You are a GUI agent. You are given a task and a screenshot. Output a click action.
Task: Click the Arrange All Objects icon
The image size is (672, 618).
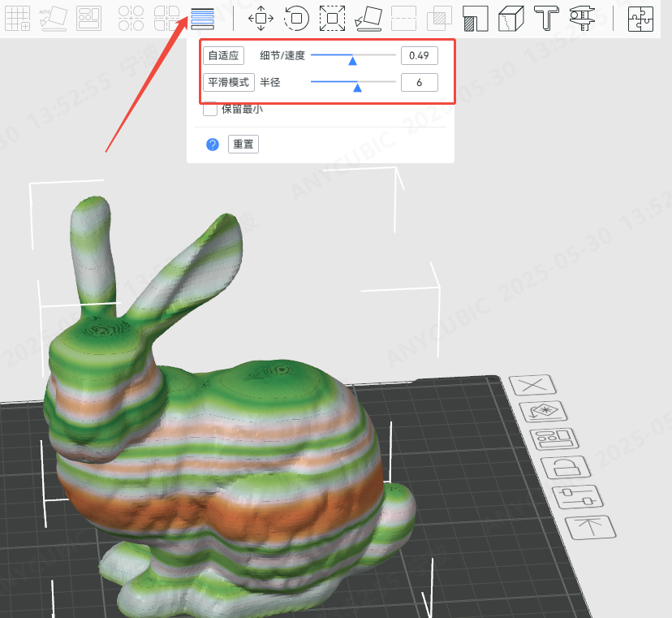point(88,18)
